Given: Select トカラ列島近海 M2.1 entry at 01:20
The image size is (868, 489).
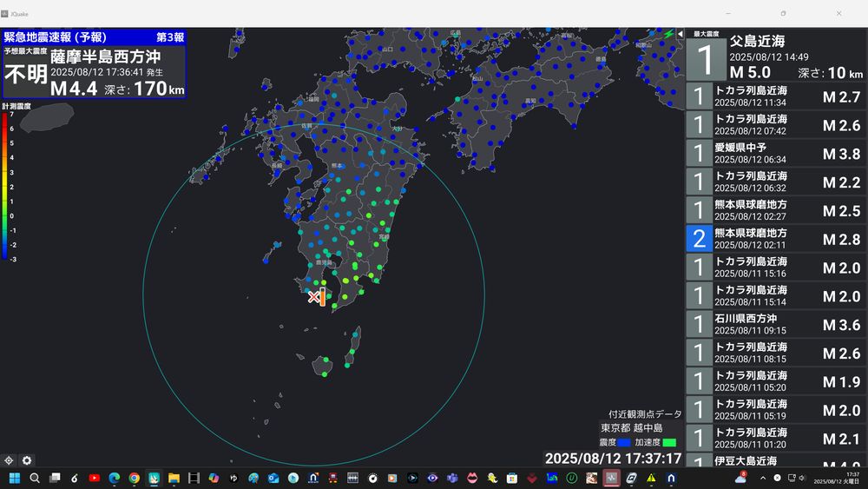Looking at the screenshot, I should 776,438.
